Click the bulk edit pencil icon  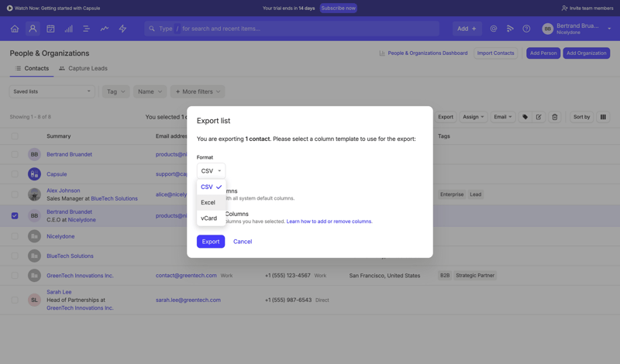tap(539, 117)
